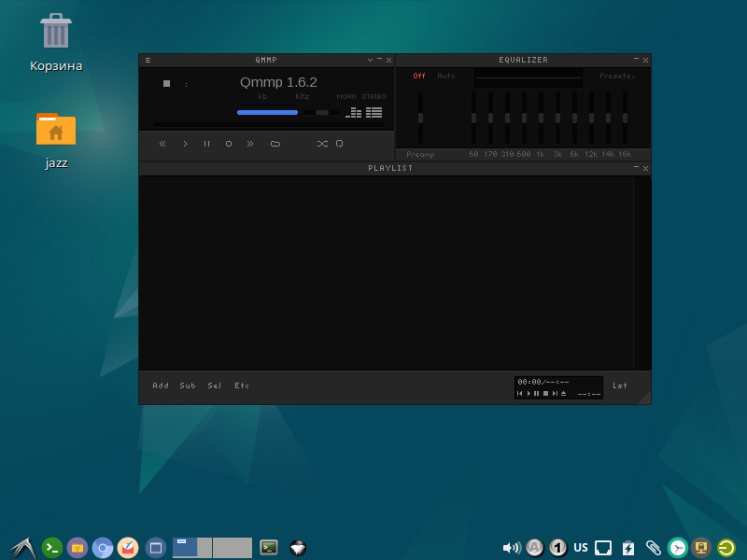The height and width of the screenshot is (560, 747).
Task: Toggle the equalizer window button
Action: (354, 112)
